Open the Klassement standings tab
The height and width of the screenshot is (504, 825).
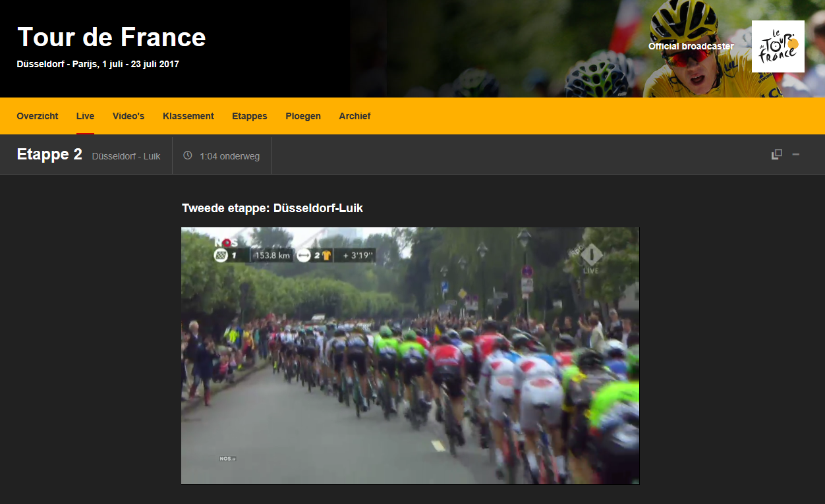coord(188,116)
